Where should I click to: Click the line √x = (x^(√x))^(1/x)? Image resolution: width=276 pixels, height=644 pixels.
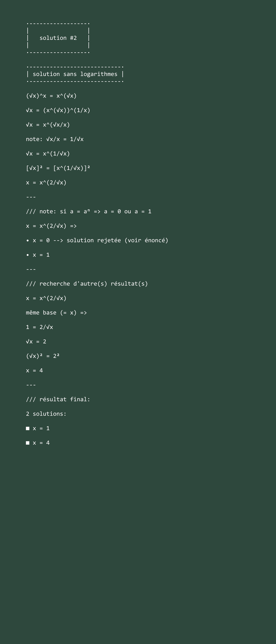coord(58,110)
